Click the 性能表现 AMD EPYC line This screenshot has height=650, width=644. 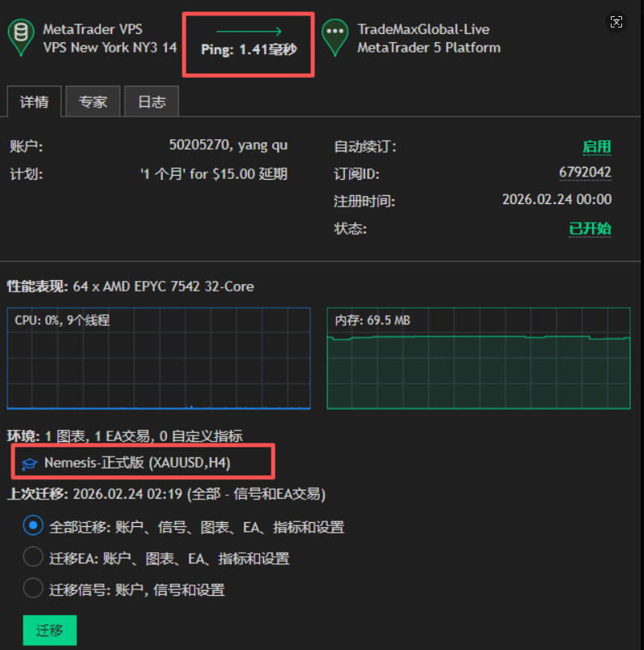click(130, 287)
